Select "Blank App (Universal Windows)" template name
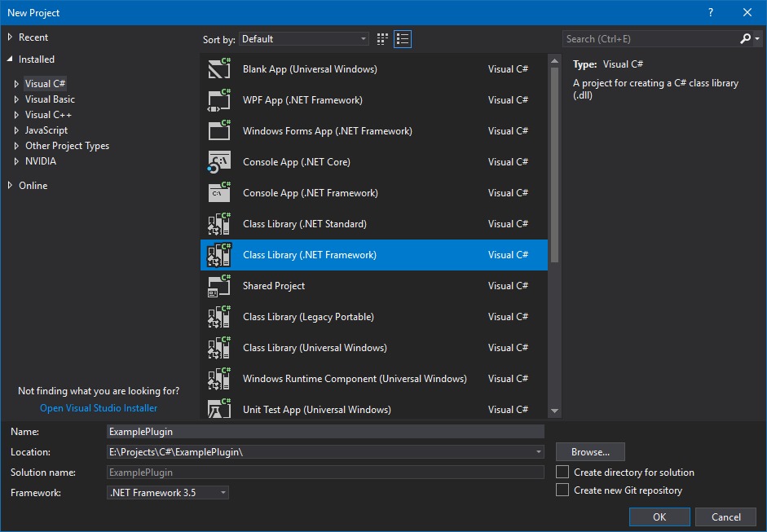This screenshot has width=767, height=532. pyautogui.click(x=310, y=69)
